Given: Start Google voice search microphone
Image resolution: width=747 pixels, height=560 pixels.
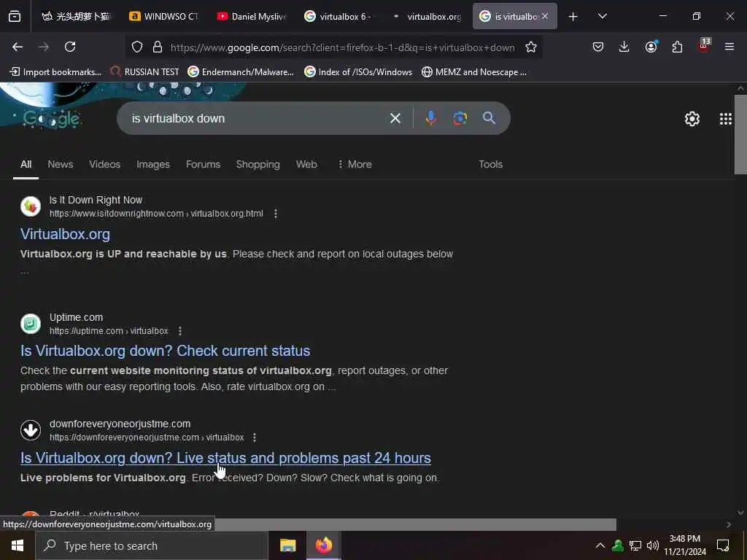Looking at the screenshot, I should tap(430, 118).
